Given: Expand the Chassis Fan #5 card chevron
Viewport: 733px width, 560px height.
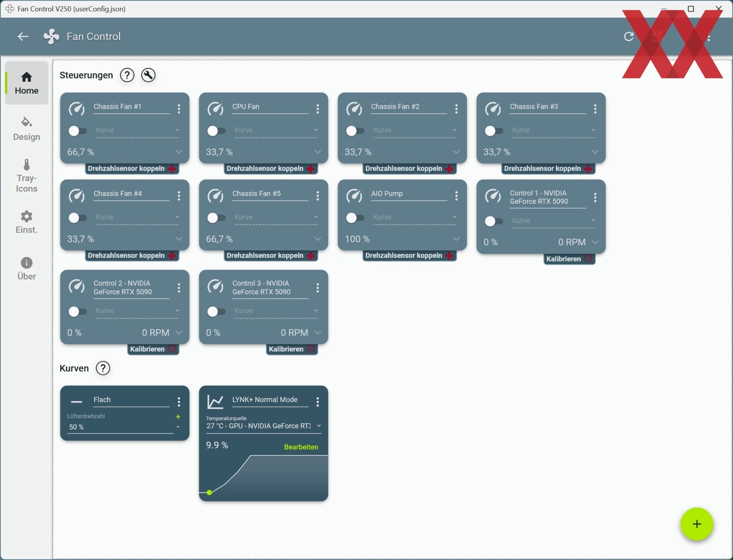Looking at the screenshot, I should click(x=317, y=239).
